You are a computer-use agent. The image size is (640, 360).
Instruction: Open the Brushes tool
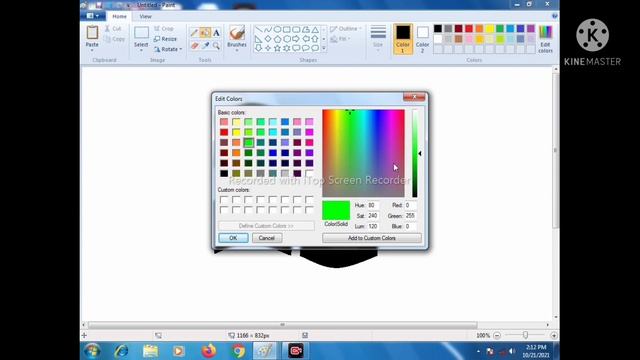(x=237, y=37)
